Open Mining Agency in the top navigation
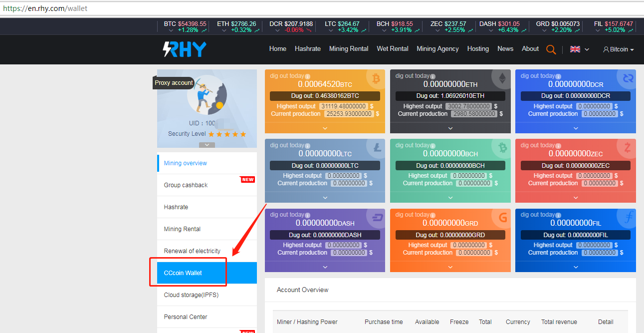Image resolution: width=644 pixels, height=333 pixels. tap(437, 49)
